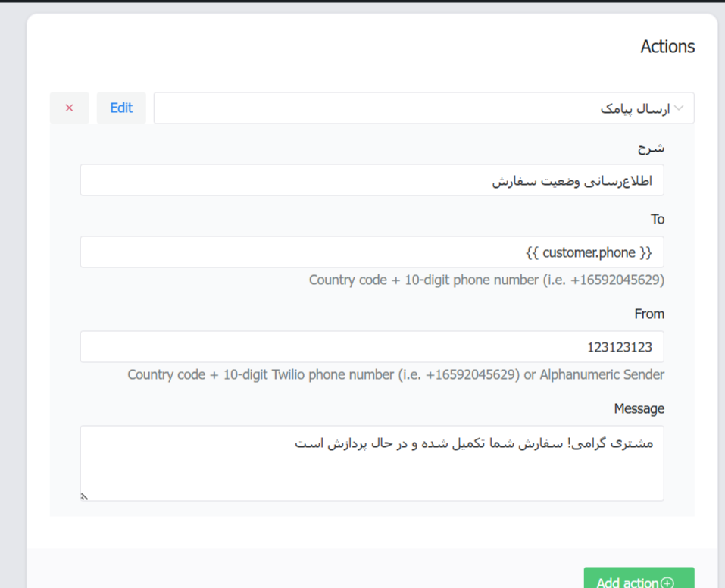The image size is (725, 588).
Task: Click the Message field label
Action: pyautogui.click(x=639, y=408)
